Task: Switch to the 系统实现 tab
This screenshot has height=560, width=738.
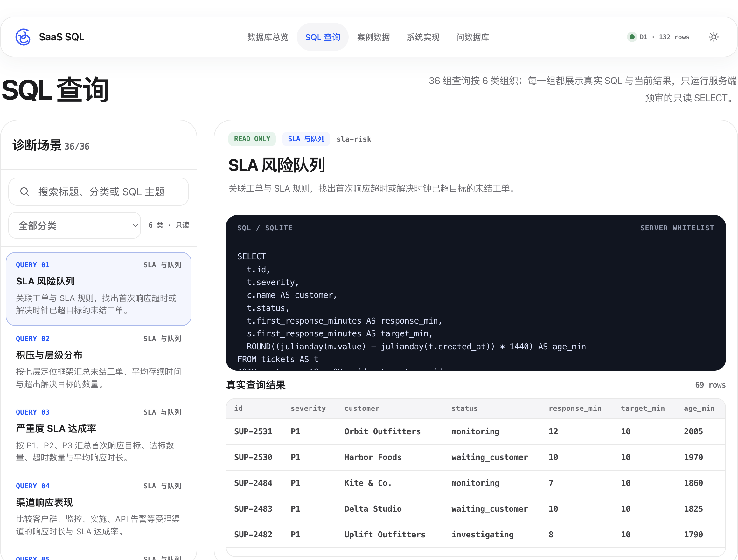Action: coord(423,37)
